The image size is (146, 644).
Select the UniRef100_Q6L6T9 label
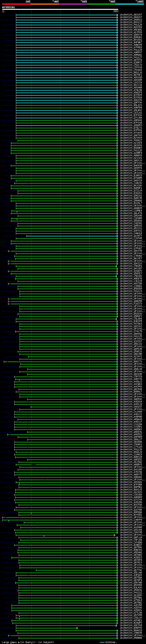(131, 213)
